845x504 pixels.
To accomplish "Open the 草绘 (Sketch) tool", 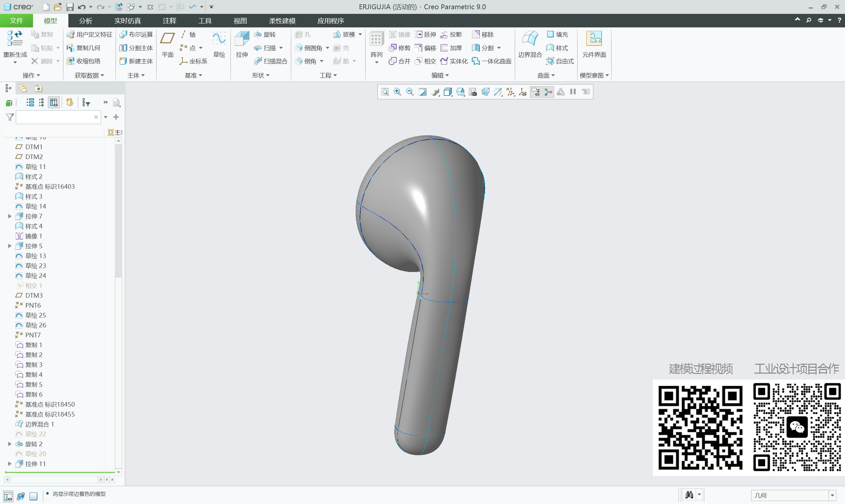I will (219, 44).
